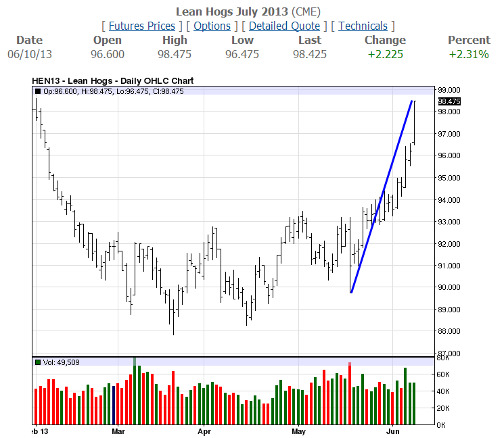504x438 pixels.
Task: Click the 99.000 price axis label
Action: pos(449,90)
